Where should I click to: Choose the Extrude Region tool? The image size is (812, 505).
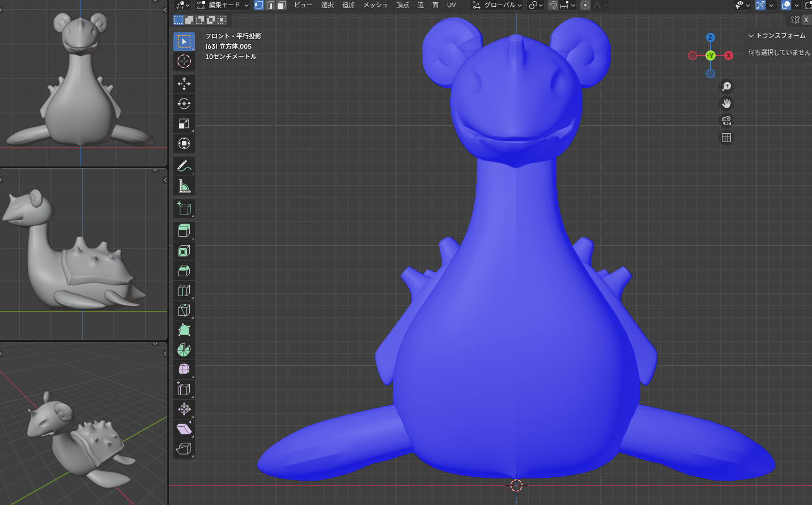(184, 230)
